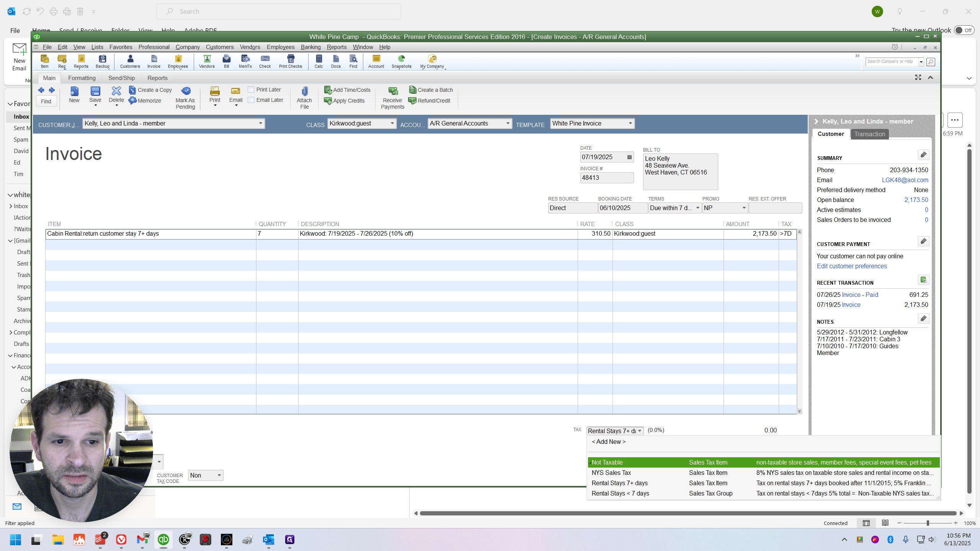Open the Customer:Job dropdown
This screenshot has height=551, width=980.
point(260,123)
